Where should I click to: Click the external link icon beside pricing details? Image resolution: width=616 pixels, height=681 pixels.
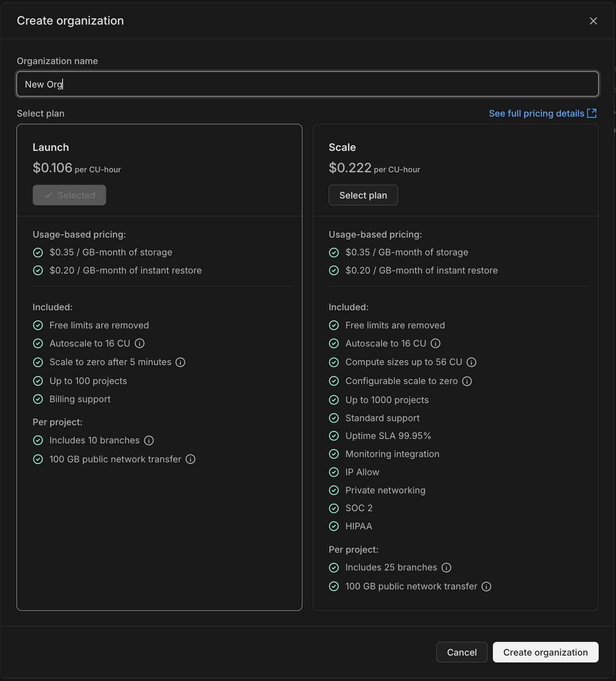592,113
